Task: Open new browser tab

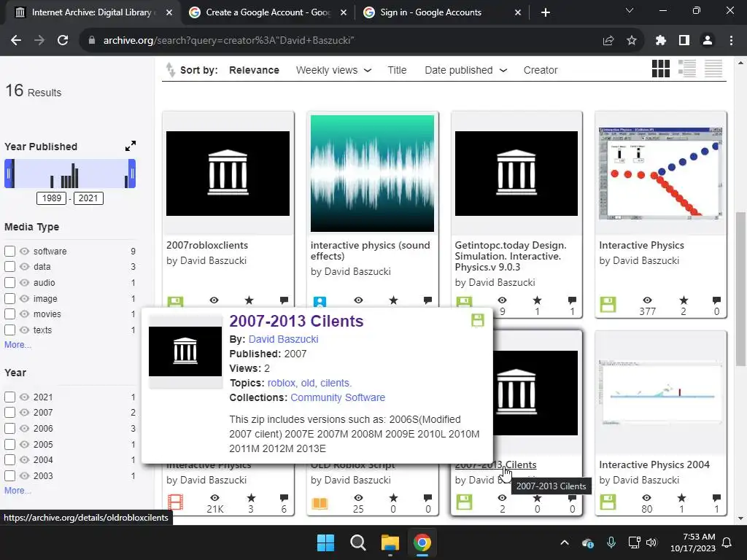Action: [x=546, y=12]
